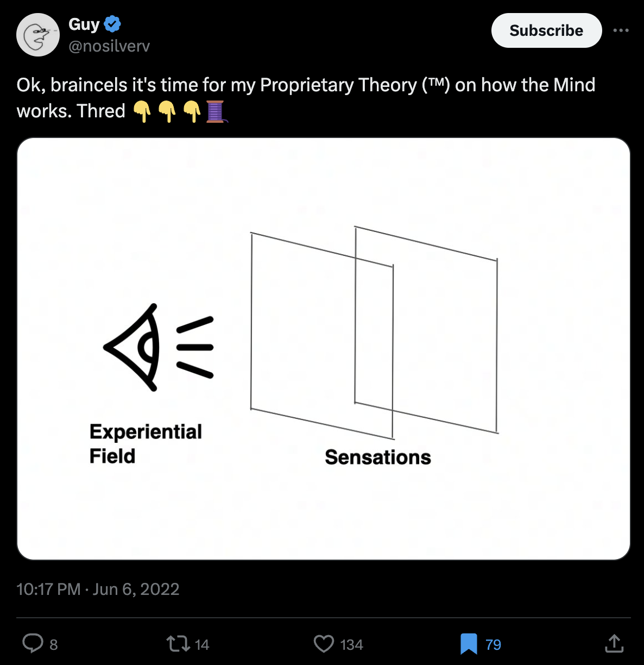Click the thread spool emoji
Image resolution: width=644 pixels, height=665 pixels.
pos(216,111)
